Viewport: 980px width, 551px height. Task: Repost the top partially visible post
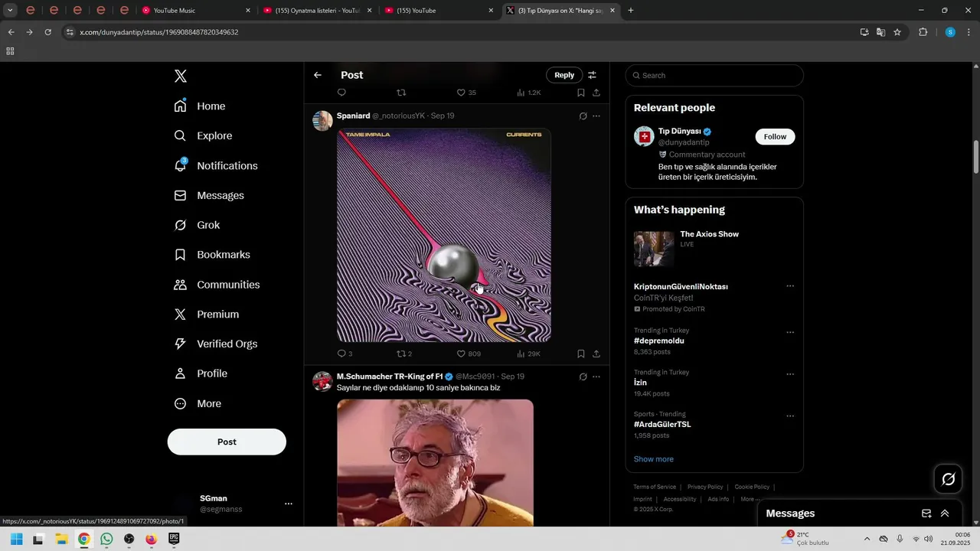tap(401, 93)
